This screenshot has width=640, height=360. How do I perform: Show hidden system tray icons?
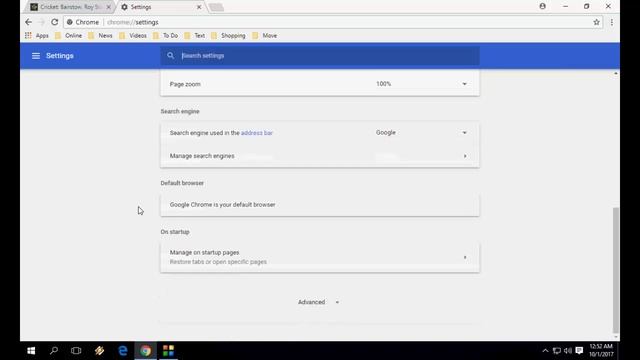coord(545,351)
